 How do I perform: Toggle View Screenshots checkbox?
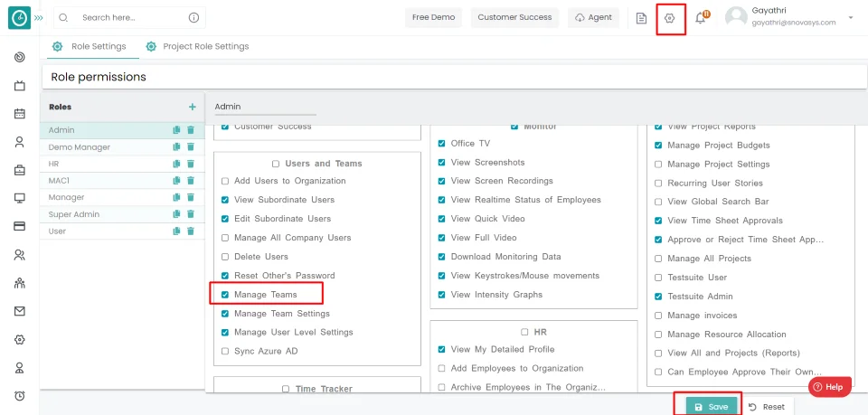[x=441, y=162]
